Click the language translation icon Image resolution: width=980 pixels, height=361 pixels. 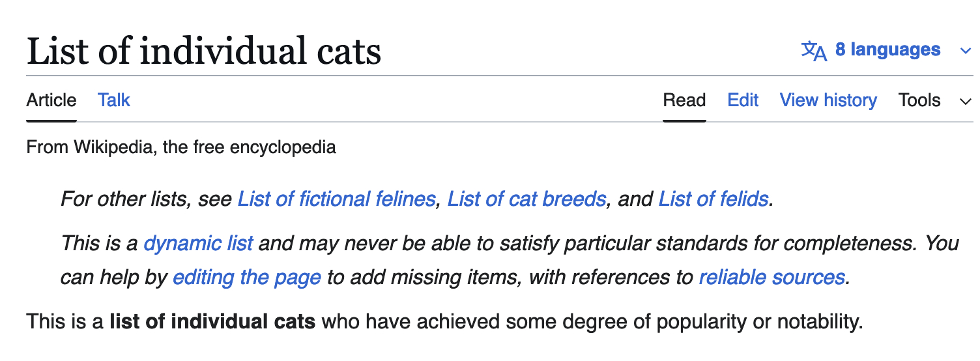point(814,50)
